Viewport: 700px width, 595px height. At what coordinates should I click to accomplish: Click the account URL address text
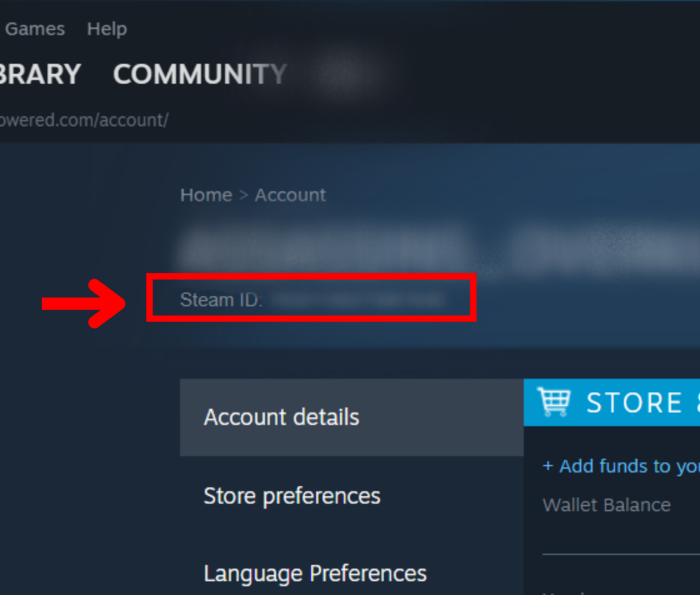(83, 120)
